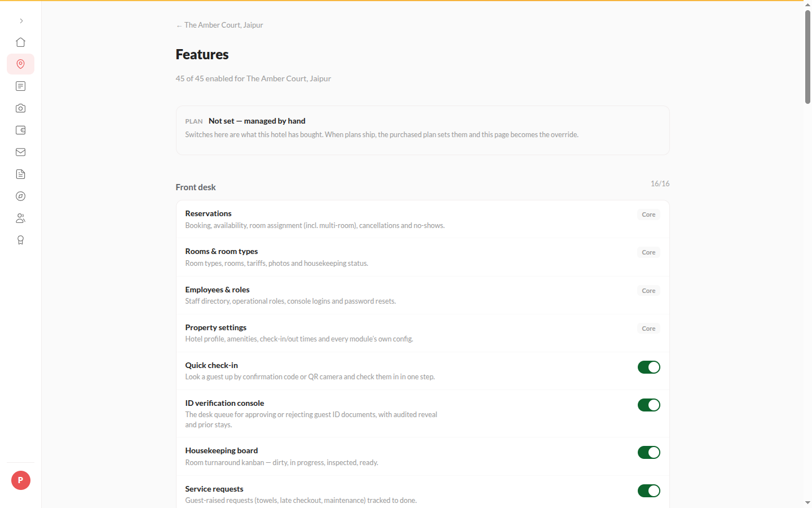Screen dimensions: 812x508
Task: Open the file document icon in sidebar
Action: click(x=21, y=174)
